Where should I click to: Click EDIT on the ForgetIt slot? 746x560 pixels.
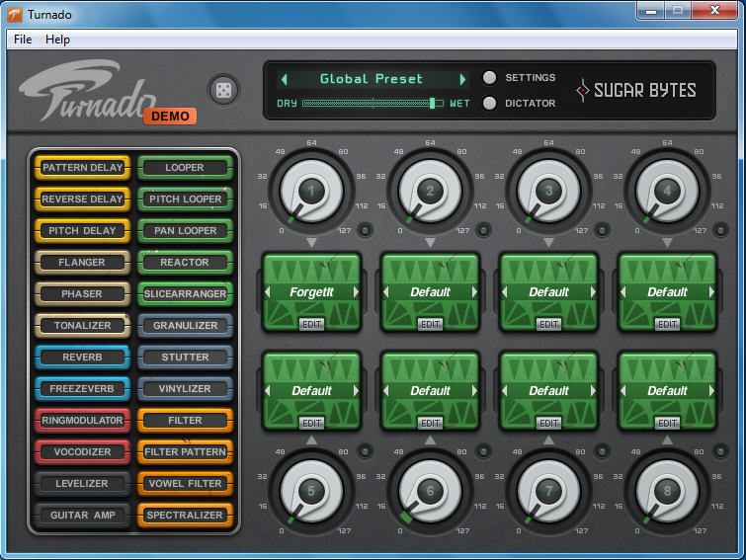click(x=311, y=324)
